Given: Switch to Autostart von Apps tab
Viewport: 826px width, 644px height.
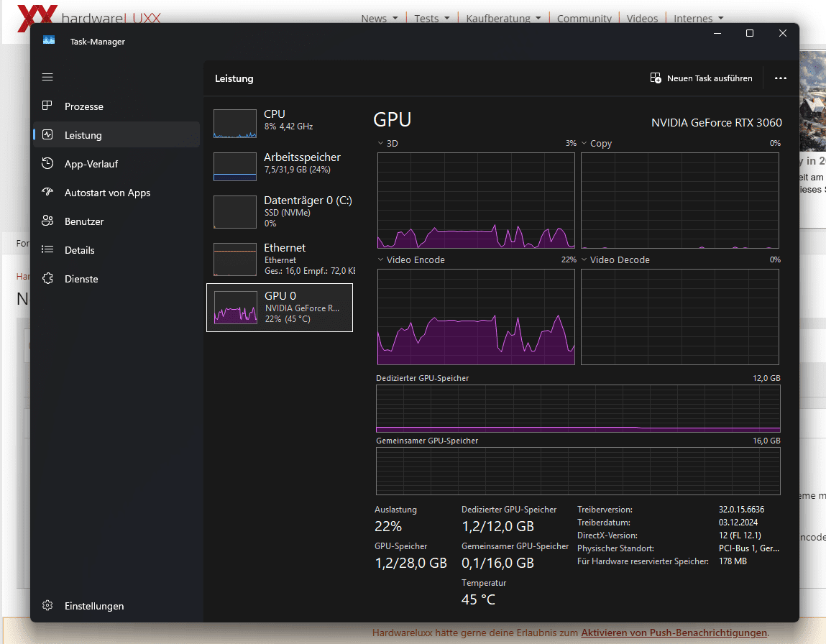Looking at the screenshot, I should point(107,193).
